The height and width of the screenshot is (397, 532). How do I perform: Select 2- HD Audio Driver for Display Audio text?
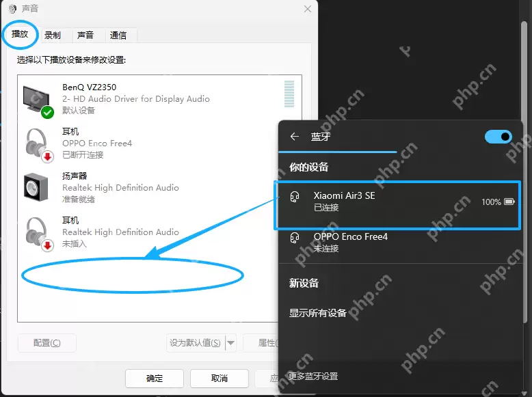136,98
